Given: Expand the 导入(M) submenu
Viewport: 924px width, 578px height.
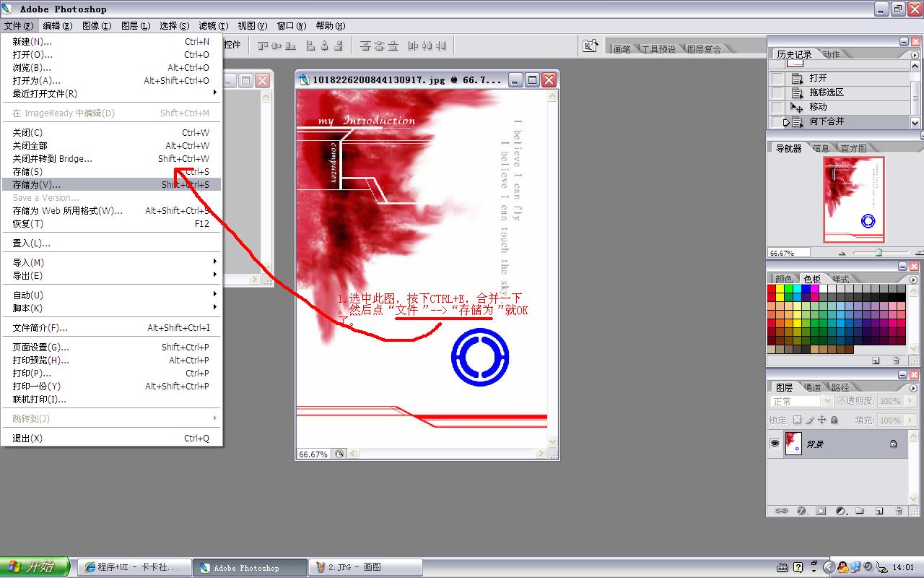Looking at the screenshot, I should 112,262.
